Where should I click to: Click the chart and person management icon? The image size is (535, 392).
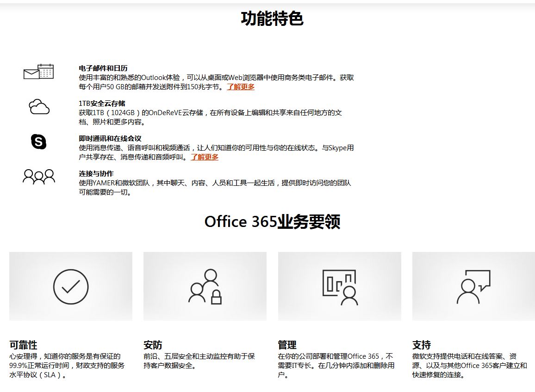tap(340, 288)
